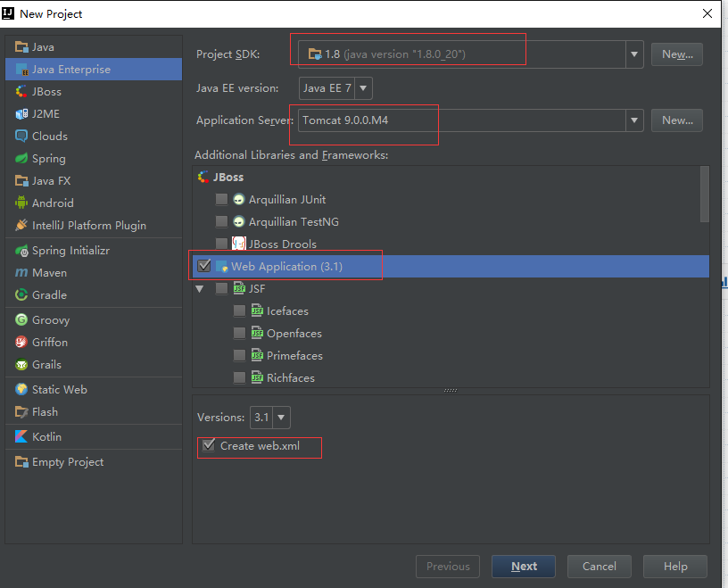Uncheck the Web Application (3.1) checkbox
Viewport: 728px width, 588px height.
tap(204, 266)
